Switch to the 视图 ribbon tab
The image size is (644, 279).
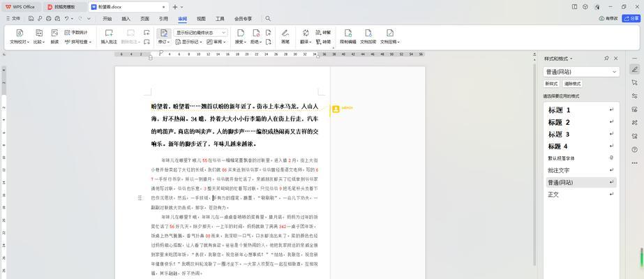pyautogui.click(x=201, y=18)
